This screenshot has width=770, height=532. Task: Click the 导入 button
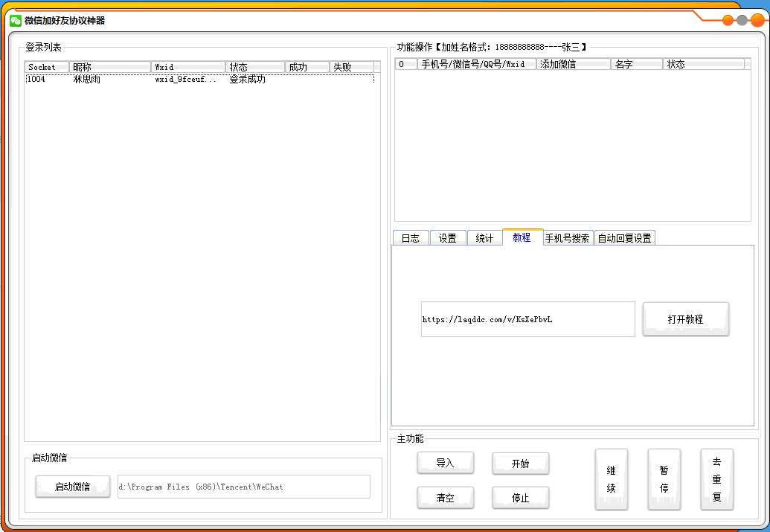(x=445, y=464)
